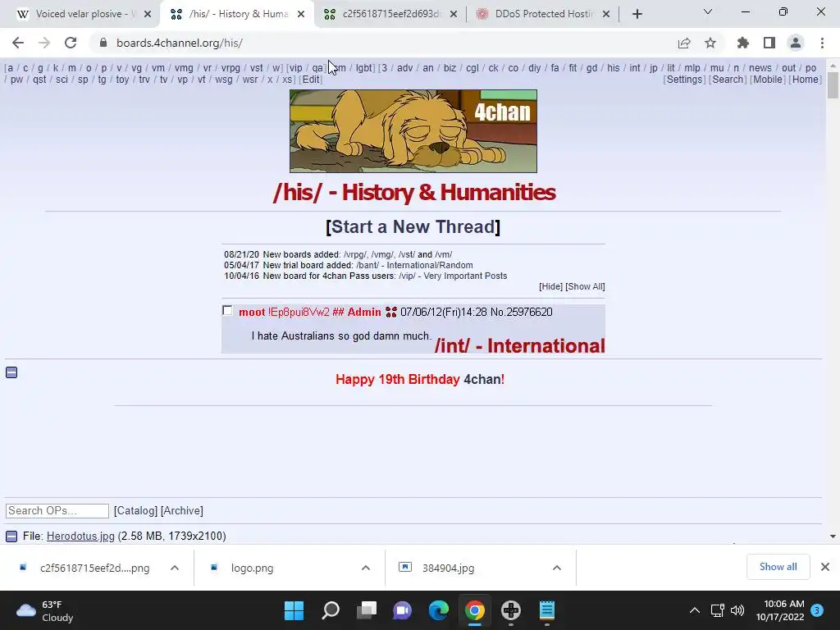Show all downloads
840x630 pixels.
click(x=778, y=567)
